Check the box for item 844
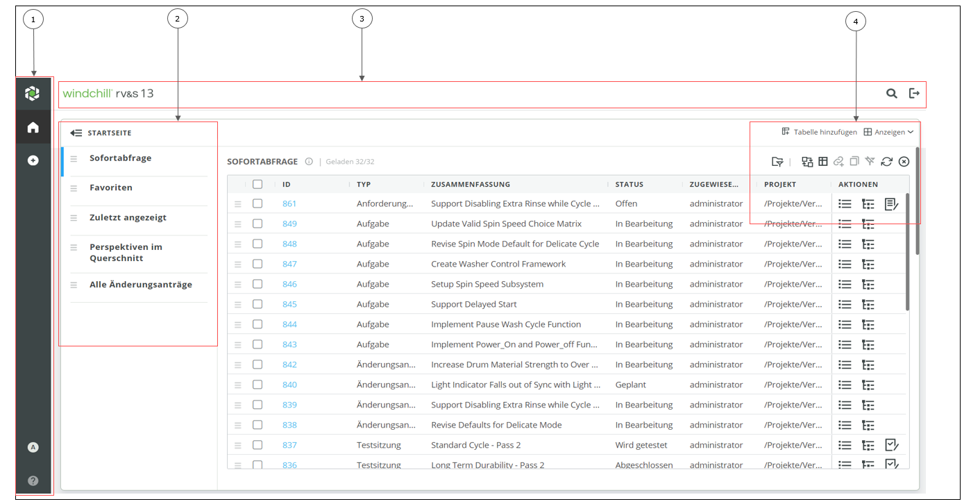The image size is (980, 504). [257, 325]
